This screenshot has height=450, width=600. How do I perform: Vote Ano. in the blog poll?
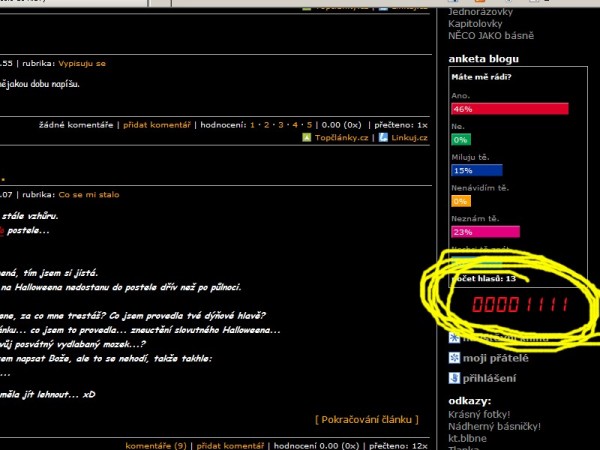tap(460, 96)
